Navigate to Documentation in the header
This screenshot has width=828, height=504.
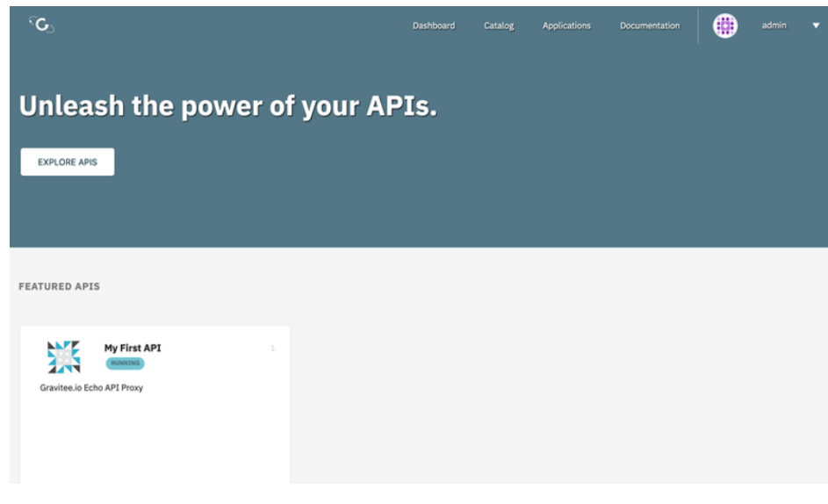click(x=650, y=26)
